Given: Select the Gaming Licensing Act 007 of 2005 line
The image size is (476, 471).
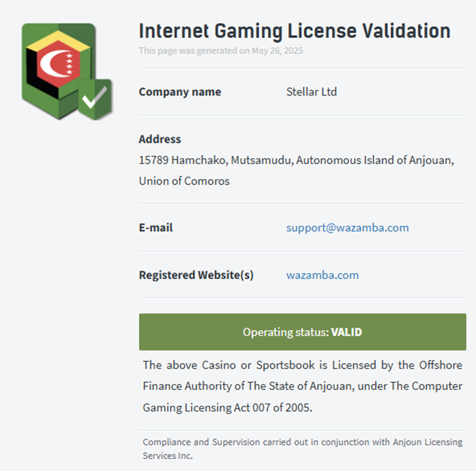Looking at the screenshot, I should click(227, 408).
